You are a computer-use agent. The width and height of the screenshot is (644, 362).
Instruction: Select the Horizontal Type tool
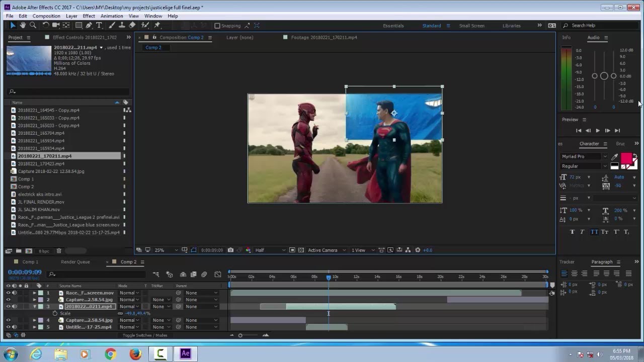pyautogui.click(x=99, y=25)
